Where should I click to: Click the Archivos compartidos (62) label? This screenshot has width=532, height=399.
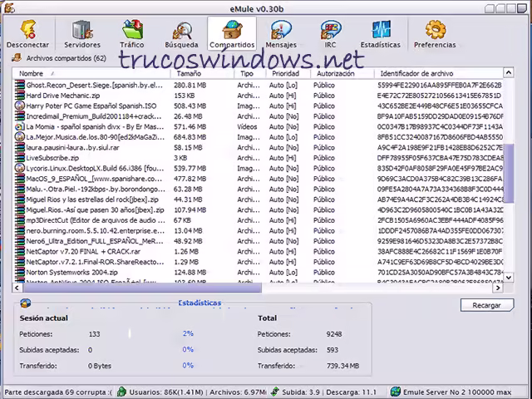pos(66,58)
